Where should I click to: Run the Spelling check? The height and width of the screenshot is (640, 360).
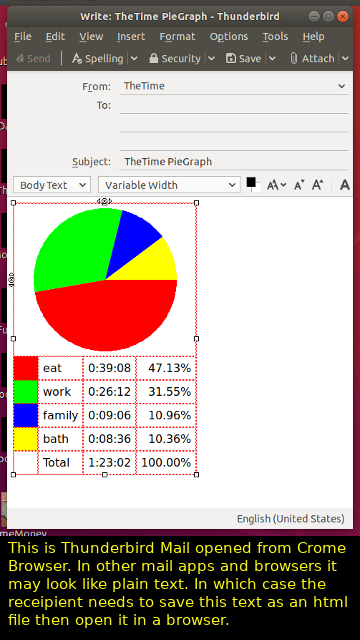(98, 58)
